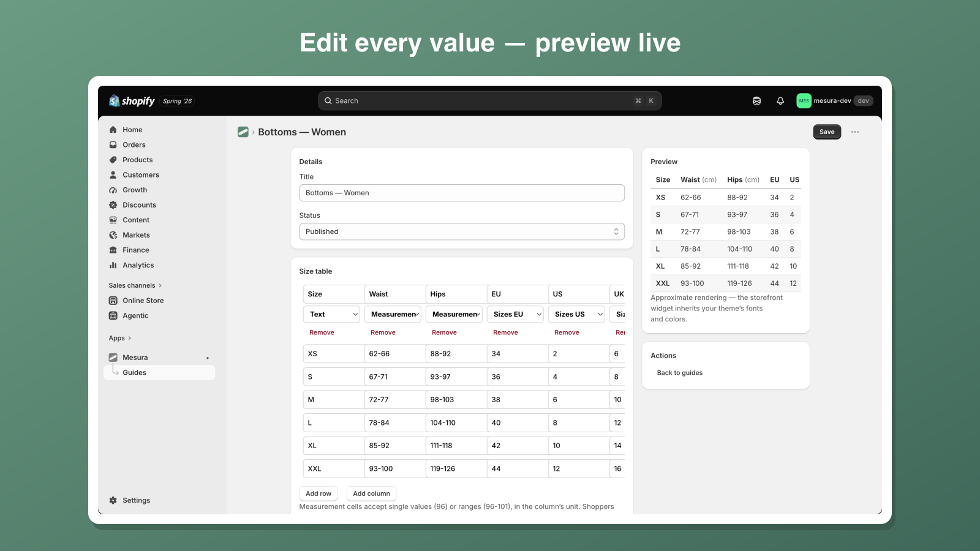The width and height of the screenshot is (980, 551).
Task: Click Back to guides link
Action: [680, 373]
